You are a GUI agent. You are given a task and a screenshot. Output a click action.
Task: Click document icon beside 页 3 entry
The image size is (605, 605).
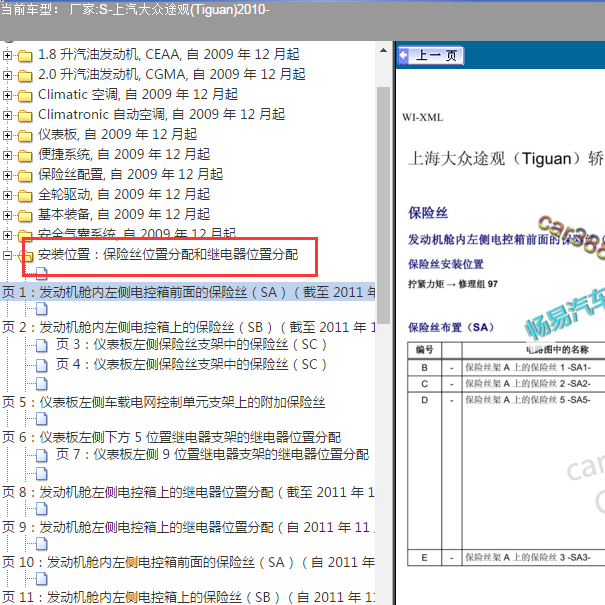pyautogui.click(x=42, y=345)
